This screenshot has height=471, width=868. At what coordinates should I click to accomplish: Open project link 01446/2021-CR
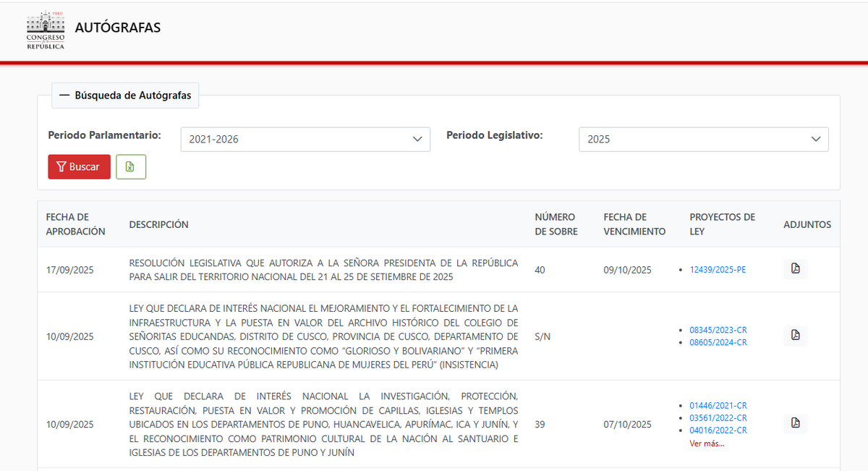pos(718,406)
